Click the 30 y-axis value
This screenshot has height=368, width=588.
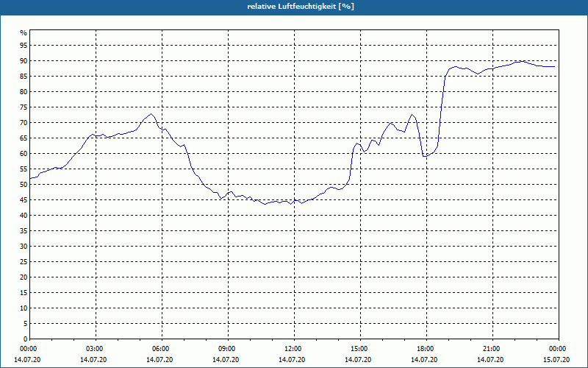24,247
